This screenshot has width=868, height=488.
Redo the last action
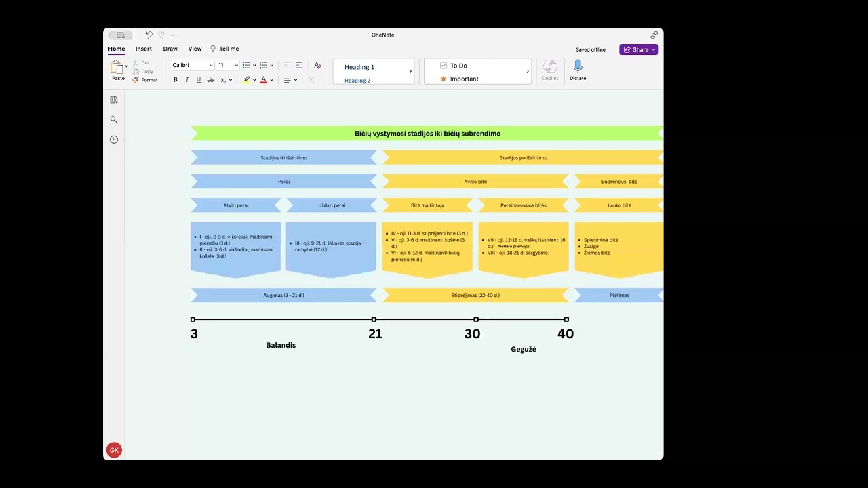point(161,35)
